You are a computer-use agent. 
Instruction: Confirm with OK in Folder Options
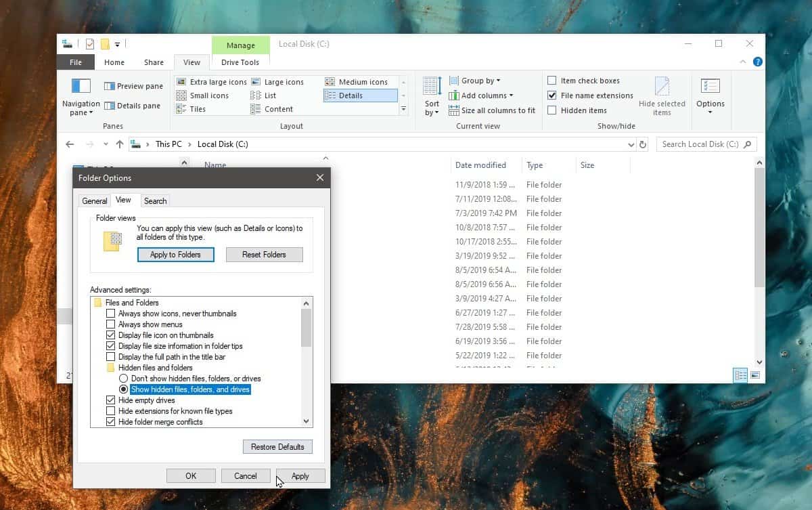point(191,476)
